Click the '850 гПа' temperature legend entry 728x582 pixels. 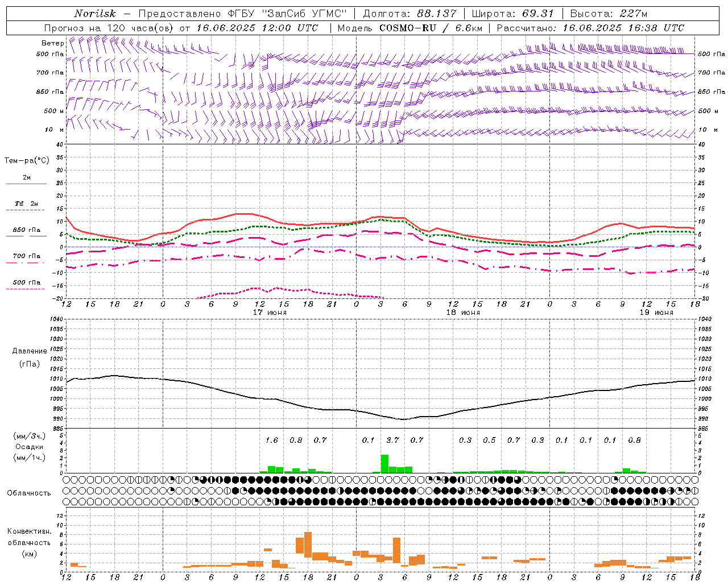tap(27, 230)
